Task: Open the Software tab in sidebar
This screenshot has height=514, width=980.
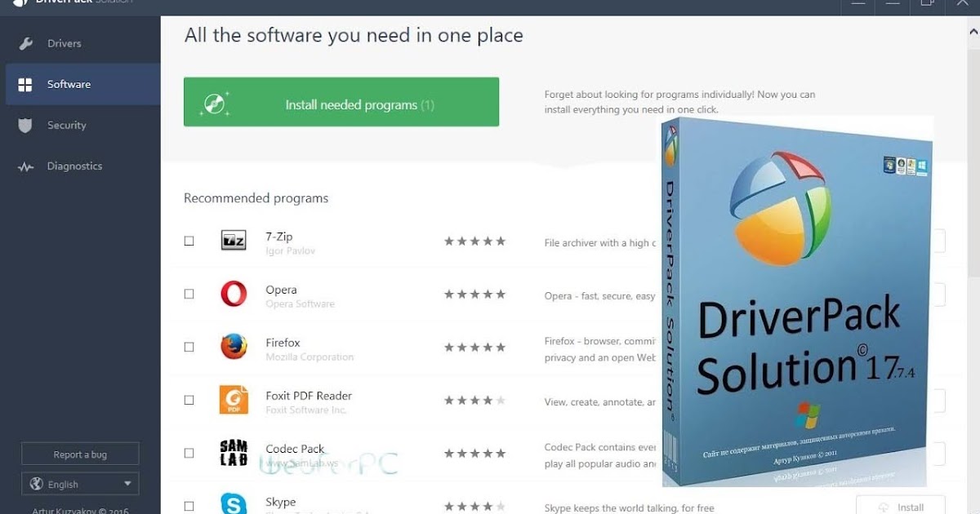Action: pyautogui.click(x=82, y=84)
